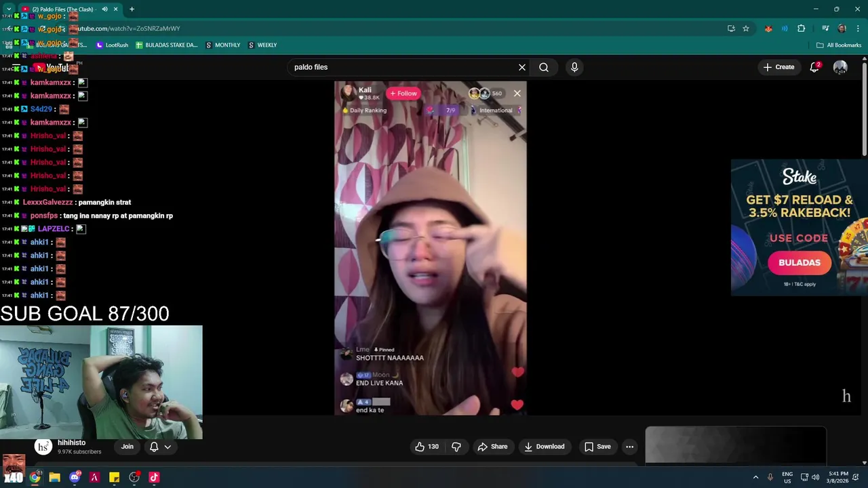Click the LAPZELC chat username

54,229
